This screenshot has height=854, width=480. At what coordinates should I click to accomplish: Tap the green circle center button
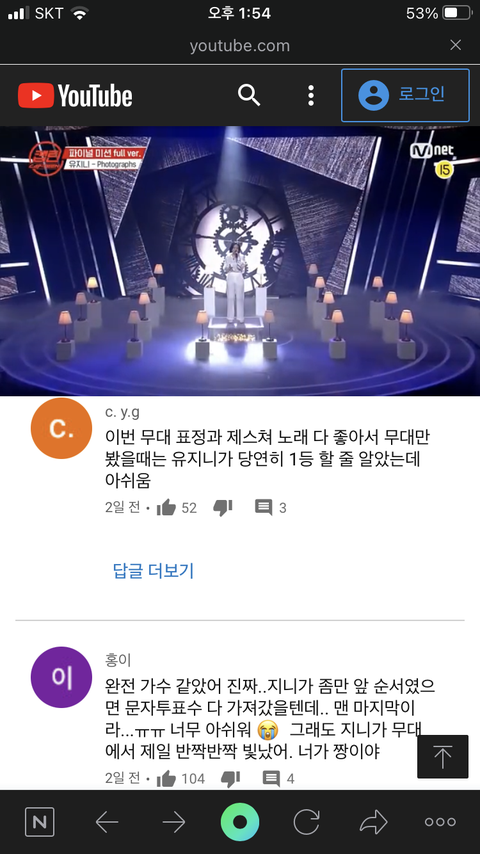tap(240, 822)
